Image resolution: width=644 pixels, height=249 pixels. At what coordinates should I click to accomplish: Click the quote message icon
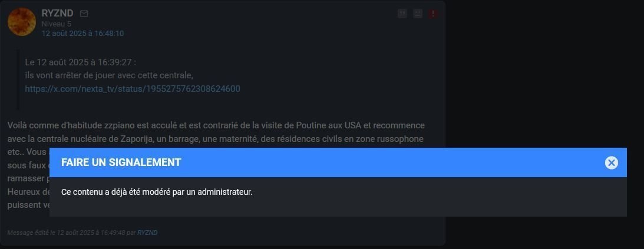pos(402,14)
